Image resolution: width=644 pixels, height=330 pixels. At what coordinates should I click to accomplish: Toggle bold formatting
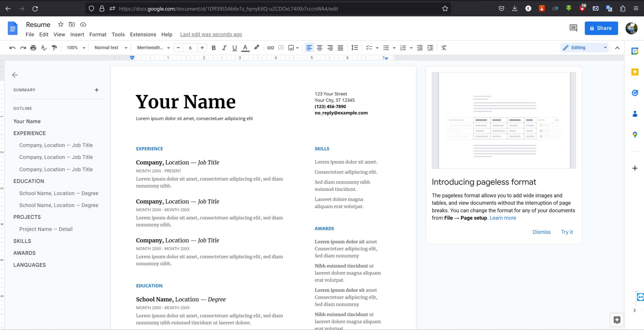[x=214, y=48]
